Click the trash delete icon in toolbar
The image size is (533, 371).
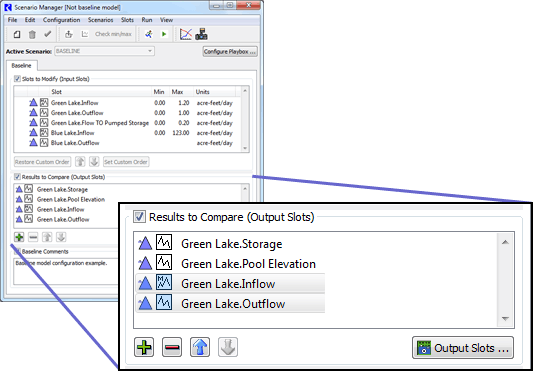(x=32, y=34)
